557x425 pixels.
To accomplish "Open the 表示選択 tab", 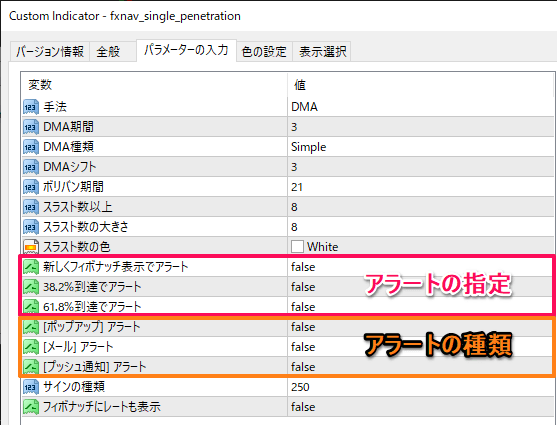I will point(322,52).
